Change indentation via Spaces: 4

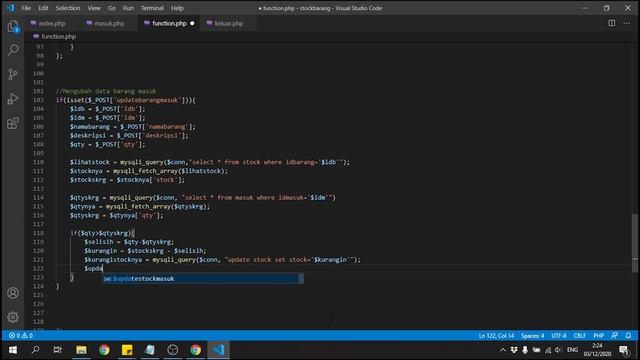[533, 336]
